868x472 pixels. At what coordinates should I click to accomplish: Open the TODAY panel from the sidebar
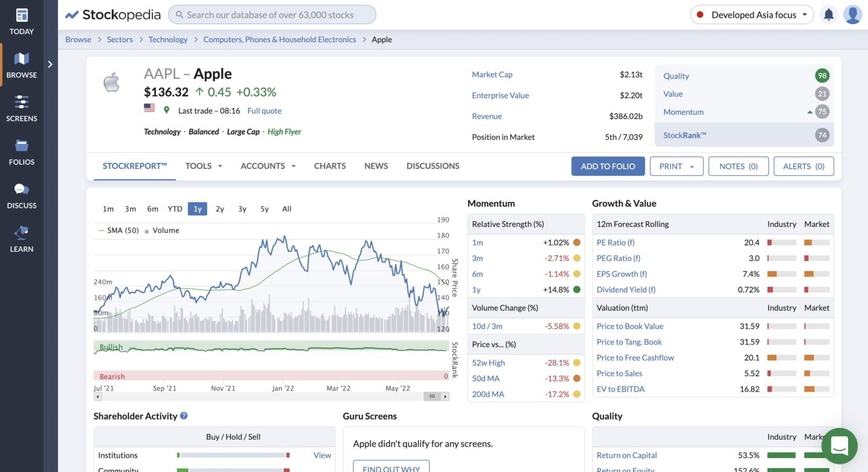tap(21, 21)
